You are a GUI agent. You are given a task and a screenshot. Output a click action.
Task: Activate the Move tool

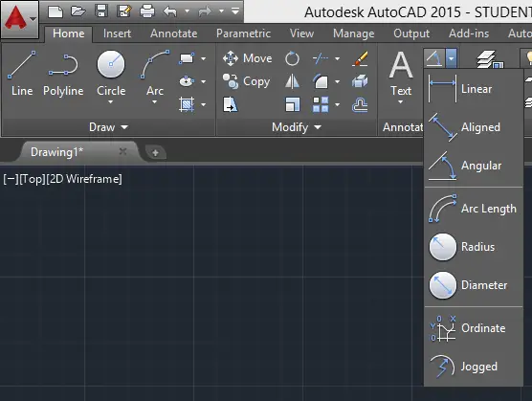[x=247, y=58]
